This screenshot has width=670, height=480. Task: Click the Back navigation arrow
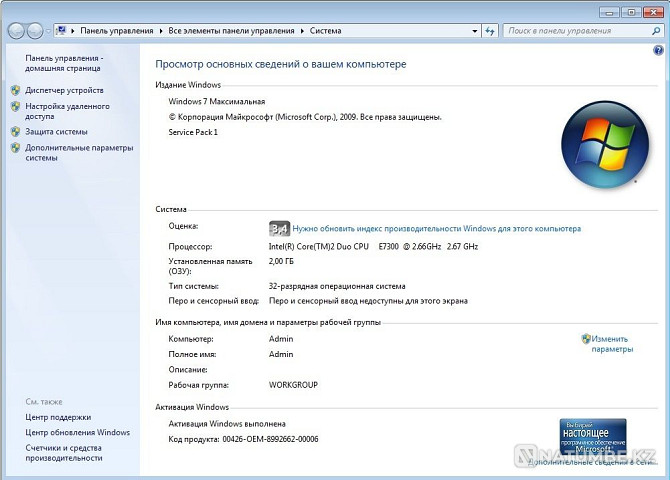pyautogui.click(x=16, y=31)
